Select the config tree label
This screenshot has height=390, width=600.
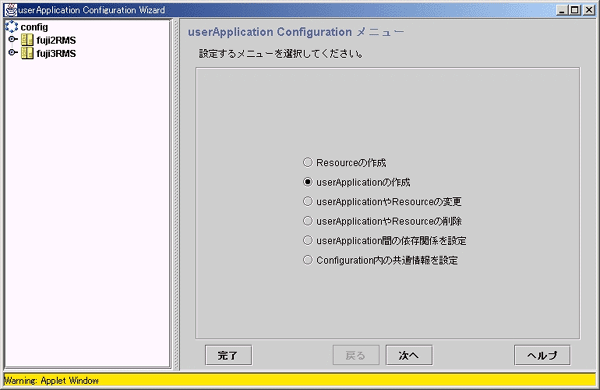point(34,27)
